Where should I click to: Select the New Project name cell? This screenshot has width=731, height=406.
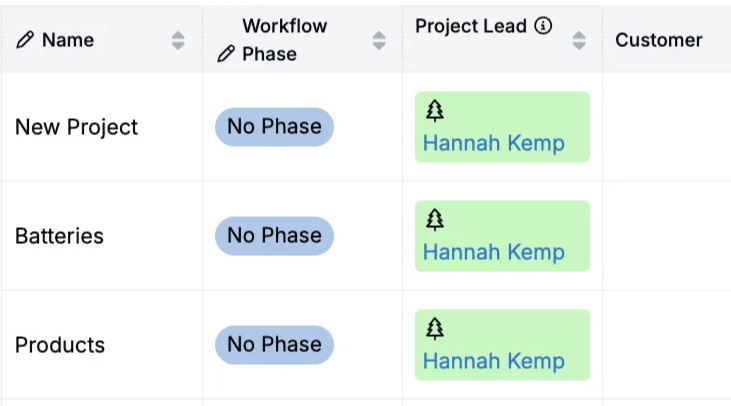point(76,128)
